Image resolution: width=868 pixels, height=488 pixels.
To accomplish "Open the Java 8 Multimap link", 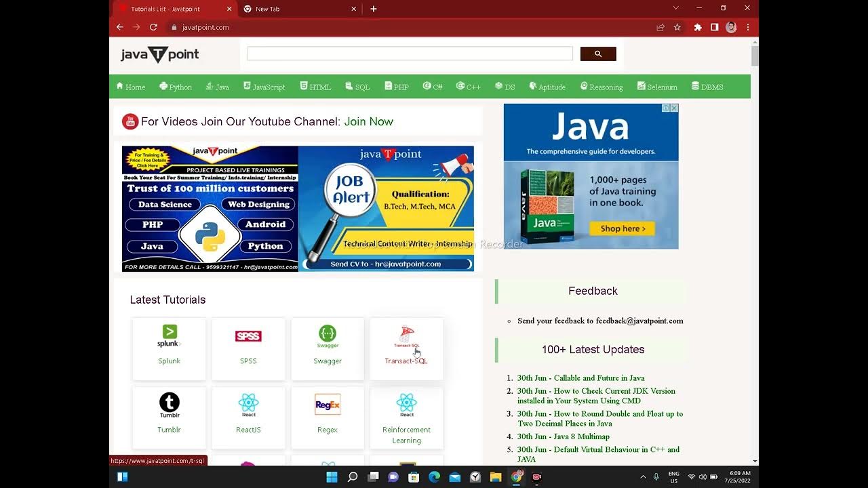I will [x=564, y=436].
